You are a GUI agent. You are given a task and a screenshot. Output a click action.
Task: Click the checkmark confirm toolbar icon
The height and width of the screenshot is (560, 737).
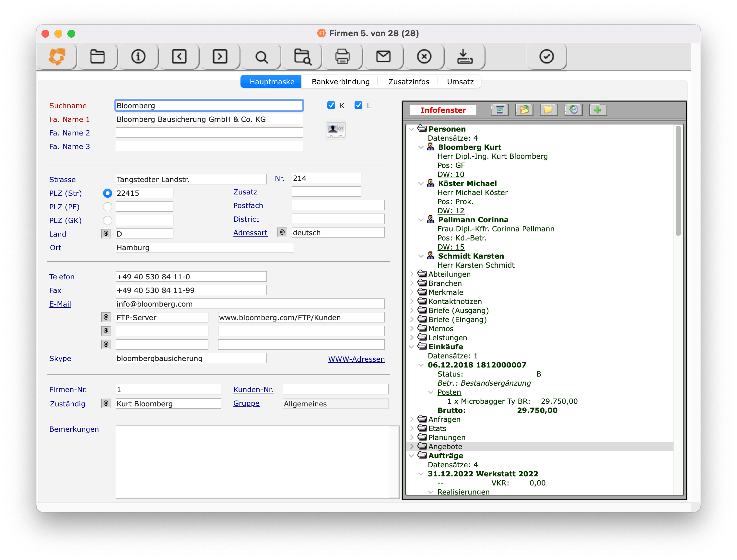[546, 56]
